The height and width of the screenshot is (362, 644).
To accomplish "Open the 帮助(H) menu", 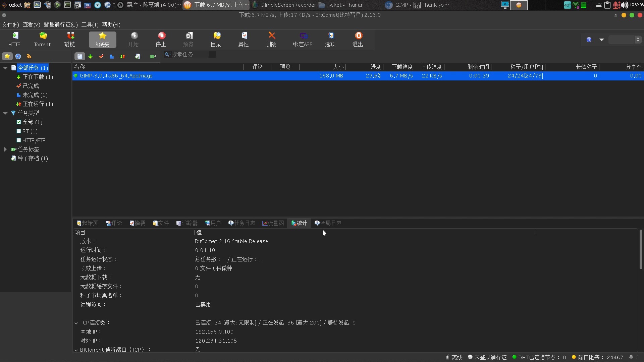I will 111,24.
